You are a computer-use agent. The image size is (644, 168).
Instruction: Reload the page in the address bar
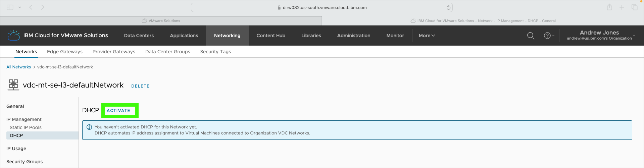click(x=448, y=7)
